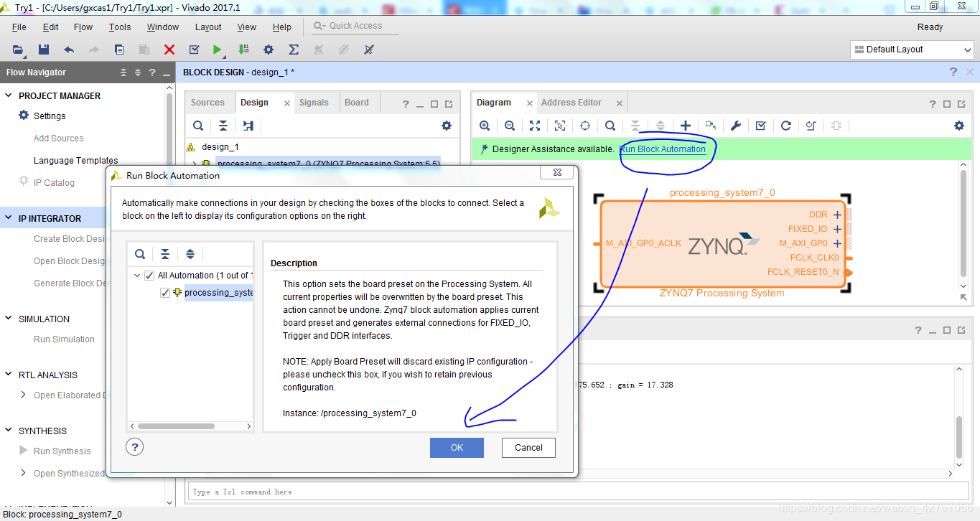Click the Validate Design checkmark icon in Diagram toolbar

click(x=761, y=126)
